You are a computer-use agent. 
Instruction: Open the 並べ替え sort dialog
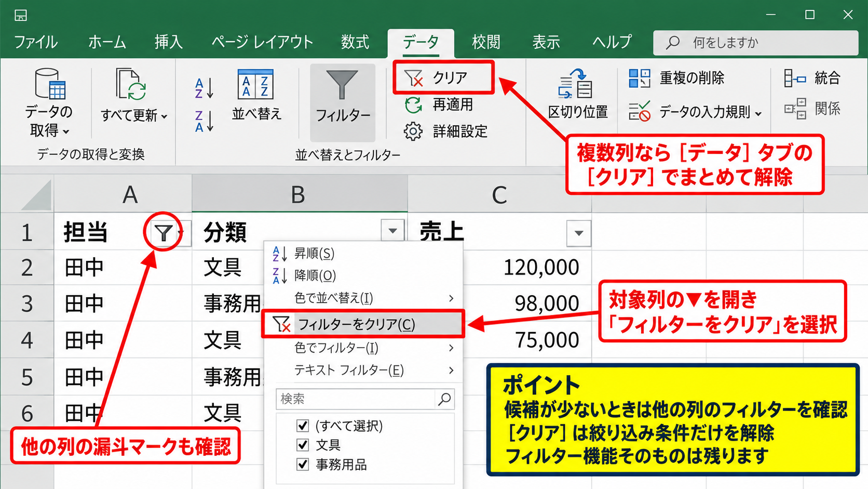click(x=256, y=95)
